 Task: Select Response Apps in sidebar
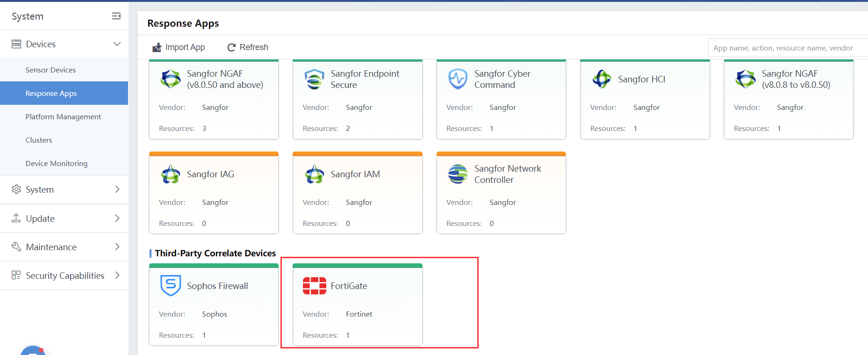point(64,93)
